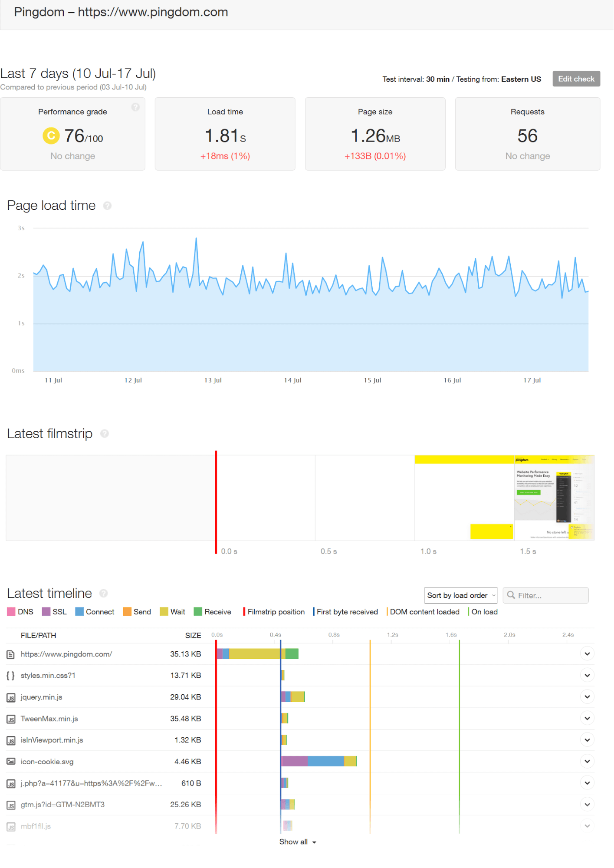Viewport: 614px width, 868px height.
Task: Click the Performance grade card
Action: tap(72, 134)
